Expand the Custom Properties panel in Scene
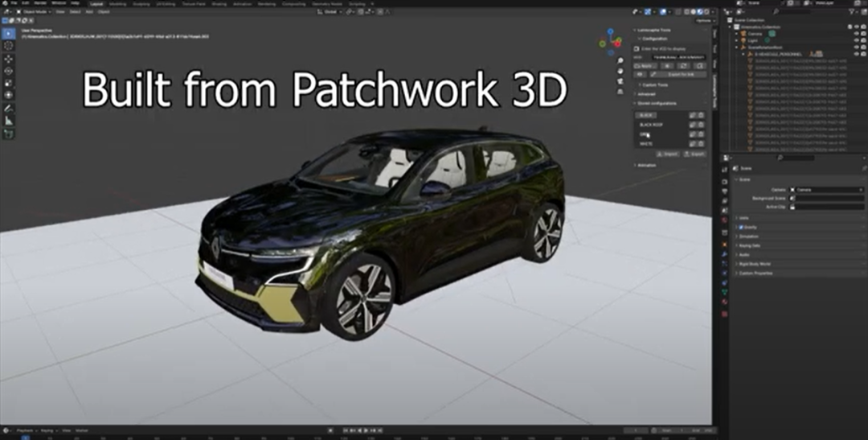 [755, 273]
